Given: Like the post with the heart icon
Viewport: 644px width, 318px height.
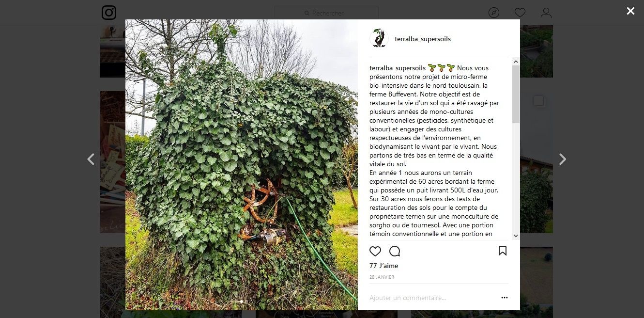Looking at the screenshot, I should (x=375, y=251).
